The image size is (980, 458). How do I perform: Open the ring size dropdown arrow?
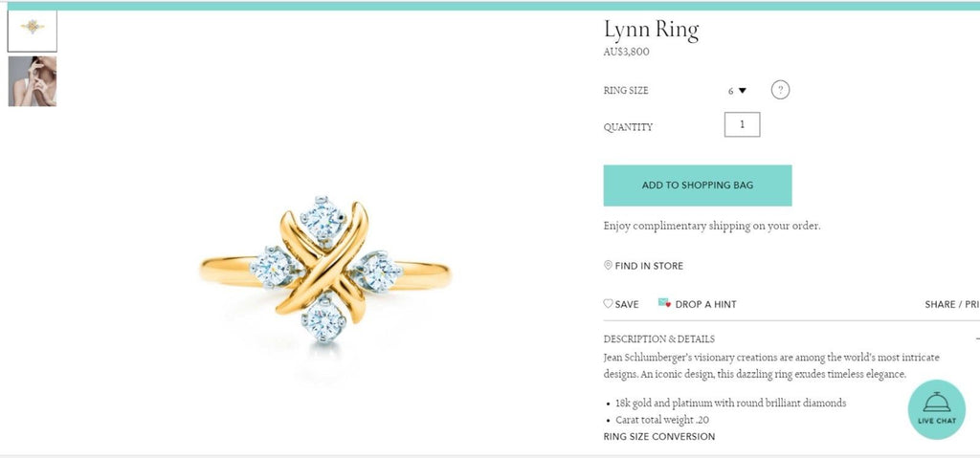tap(743, 91)
